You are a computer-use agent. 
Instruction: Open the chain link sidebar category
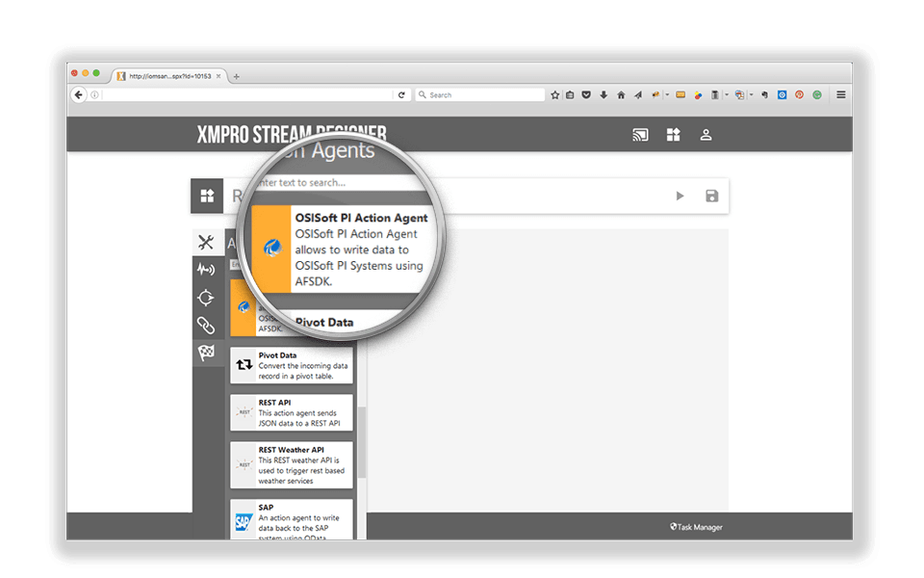206,326
